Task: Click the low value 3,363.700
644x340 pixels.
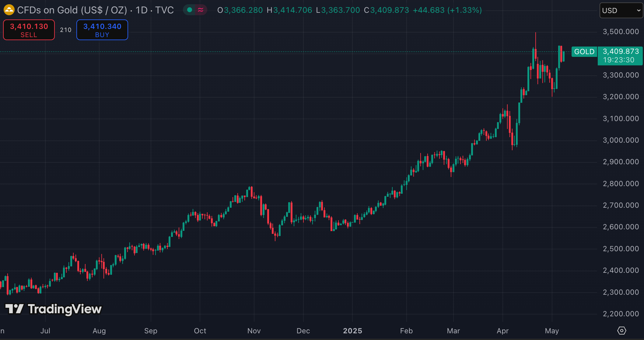Action: pyautogui.click(x=341, y=10)
